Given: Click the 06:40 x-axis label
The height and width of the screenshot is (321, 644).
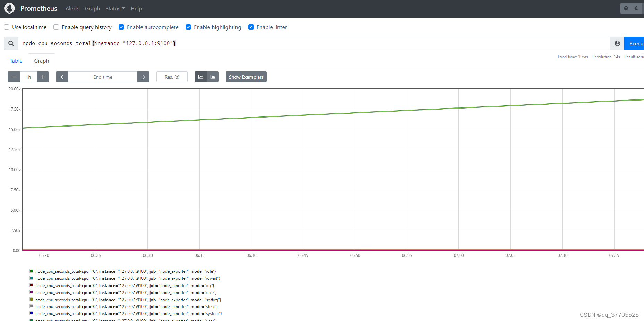Looking at the screenshot, I should point(251,255).
